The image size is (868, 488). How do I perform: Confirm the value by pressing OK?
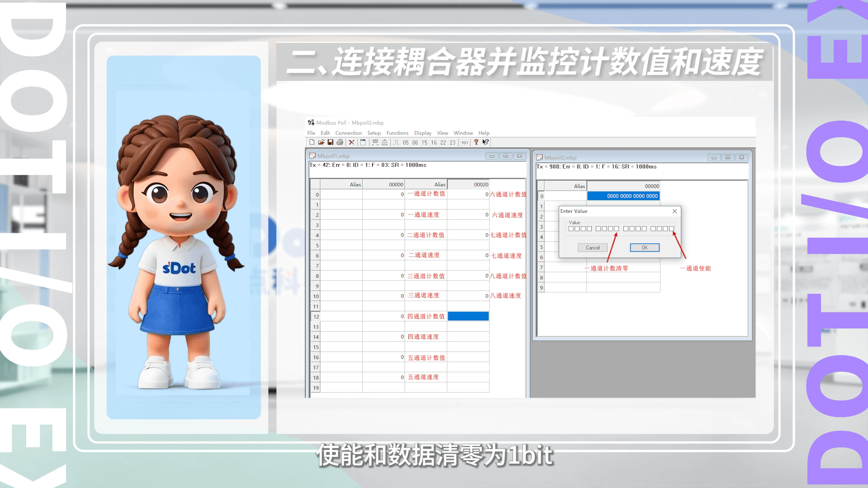click(x=645, y=248)
